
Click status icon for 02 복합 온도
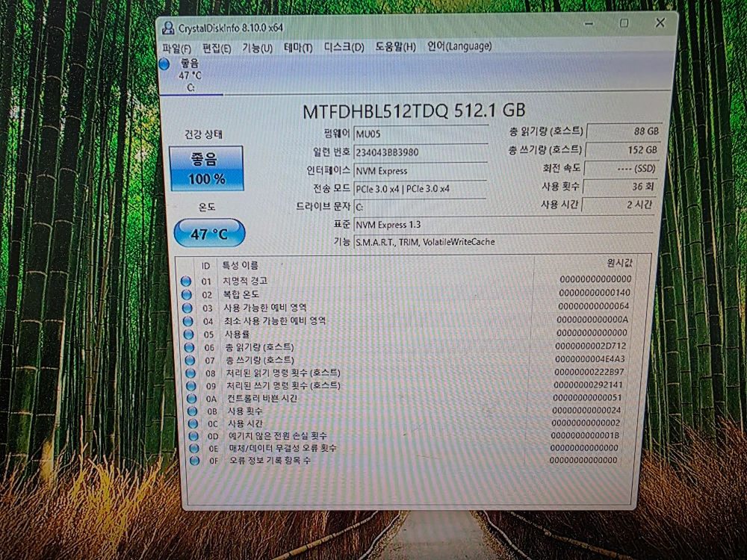point(186,295)
